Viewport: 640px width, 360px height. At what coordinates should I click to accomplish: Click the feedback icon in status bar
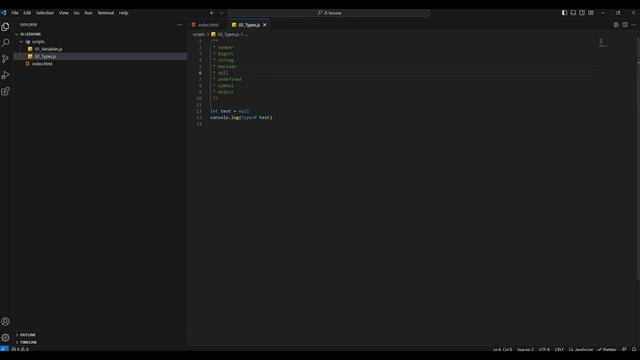[624, 349]
